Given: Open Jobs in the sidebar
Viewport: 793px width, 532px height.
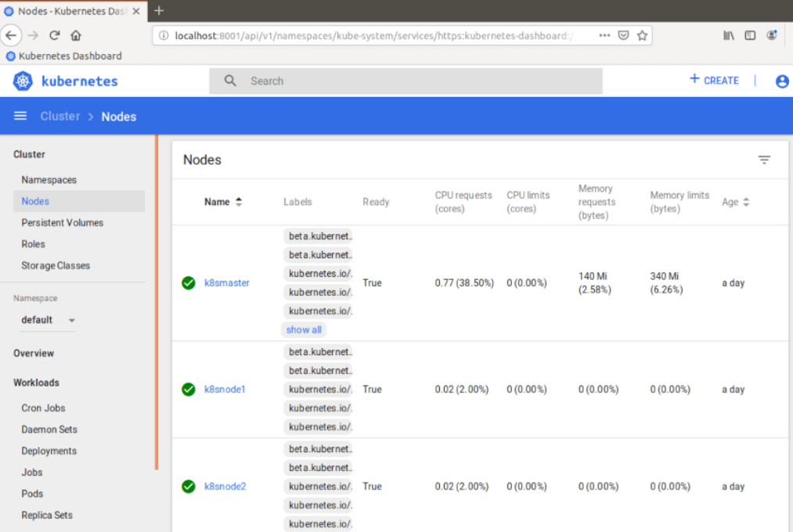Looking at the screenshot, I should (x=32, y=473).
